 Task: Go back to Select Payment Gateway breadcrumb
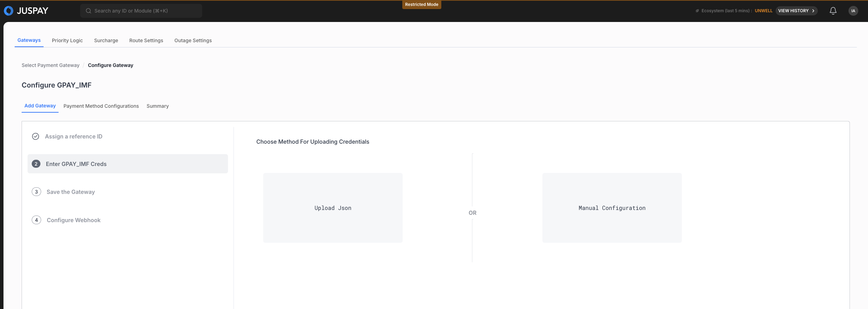pyautogui.click(x=51, y=65)
